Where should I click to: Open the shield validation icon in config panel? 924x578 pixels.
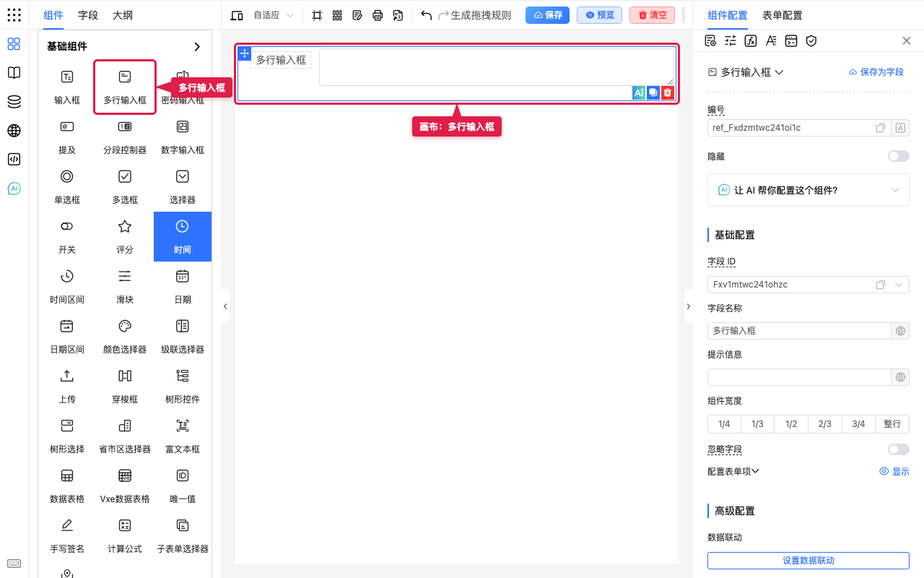[x=811, y=40]
